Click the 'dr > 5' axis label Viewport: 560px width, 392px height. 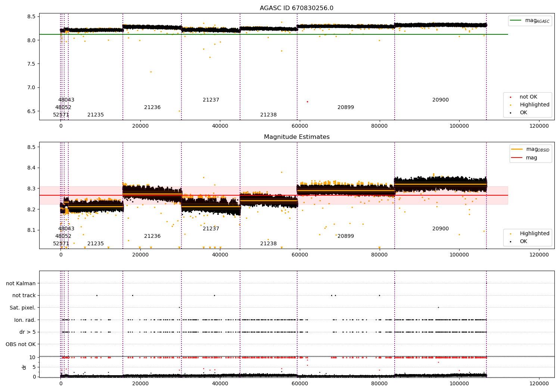tap(28, 332)
